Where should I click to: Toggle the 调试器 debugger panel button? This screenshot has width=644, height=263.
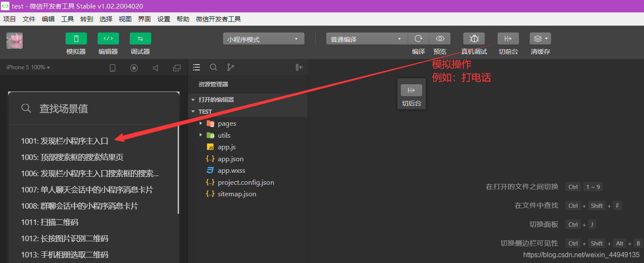[x=140, y=38]
